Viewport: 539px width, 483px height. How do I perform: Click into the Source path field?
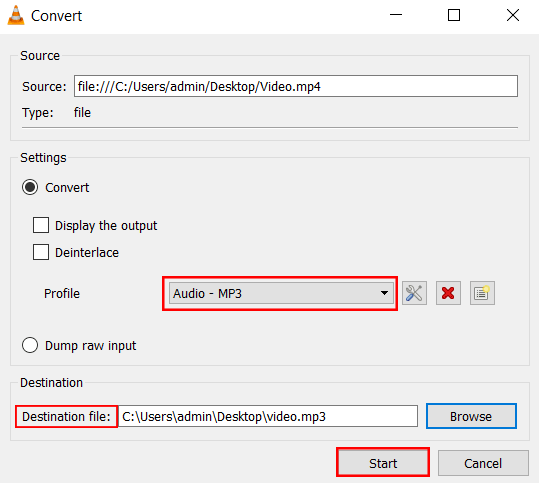[296, 86]
